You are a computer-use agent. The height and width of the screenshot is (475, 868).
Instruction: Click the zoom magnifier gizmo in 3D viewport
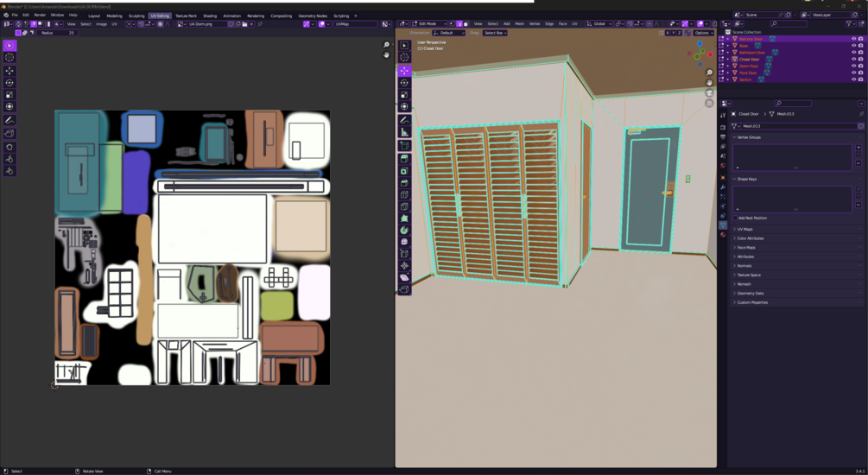tap(709, 73)
